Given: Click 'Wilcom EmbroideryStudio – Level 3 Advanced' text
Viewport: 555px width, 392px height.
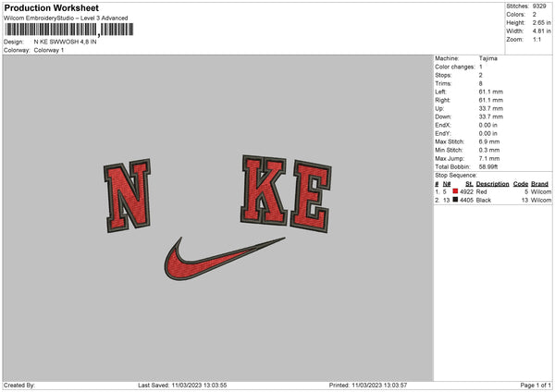Looking at the screenshot, I should coord(66,18).
